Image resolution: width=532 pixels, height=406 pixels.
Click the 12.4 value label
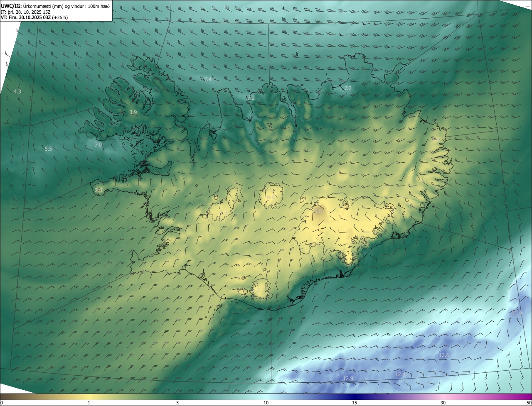(x=400, y=374)
